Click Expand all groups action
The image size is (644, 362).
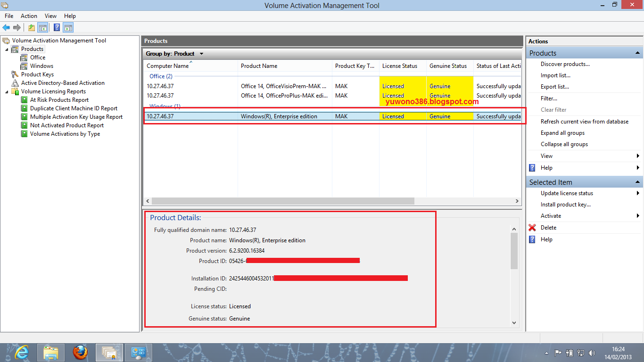coord(562,133)
